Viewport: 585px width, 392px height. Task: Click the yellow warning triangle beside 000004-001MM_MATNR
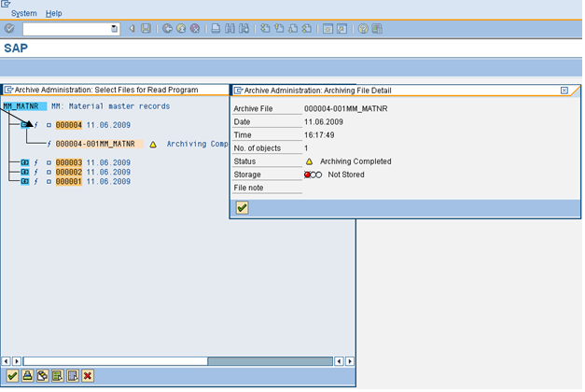(153, 145)
